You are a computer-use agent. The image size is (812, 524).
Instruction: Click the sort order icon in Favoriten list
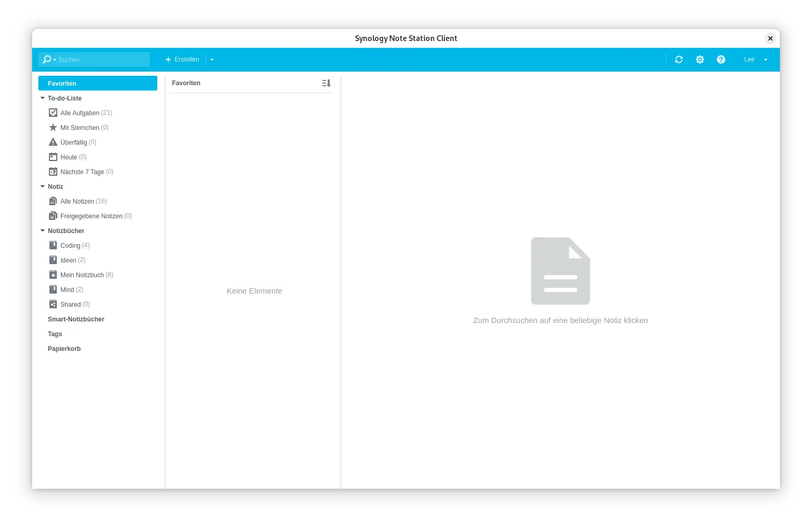[x=326, y=83]
